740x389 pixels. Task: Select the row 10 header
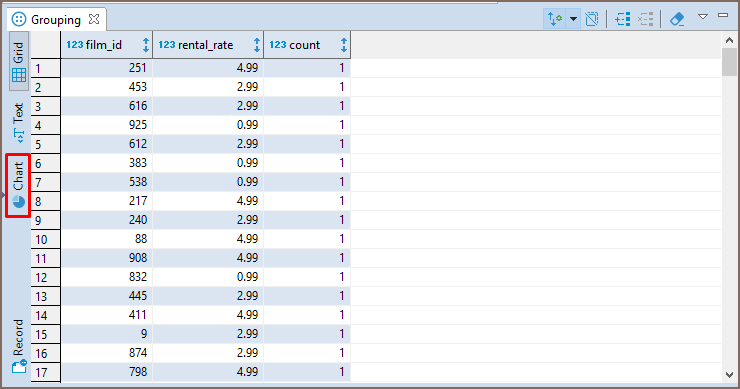[x=46, y=239]
